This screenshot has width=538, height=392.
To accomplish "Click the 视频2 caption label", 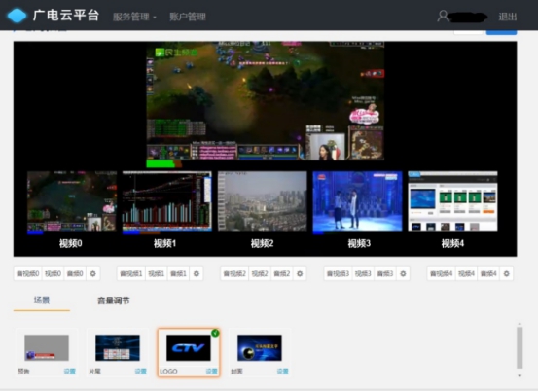I will coord(262,243).
